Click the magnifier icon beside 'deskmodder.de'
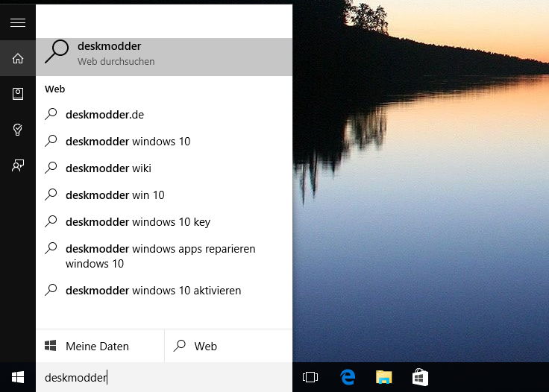Screen dimensions: 549x392 [x=51, y=114]
